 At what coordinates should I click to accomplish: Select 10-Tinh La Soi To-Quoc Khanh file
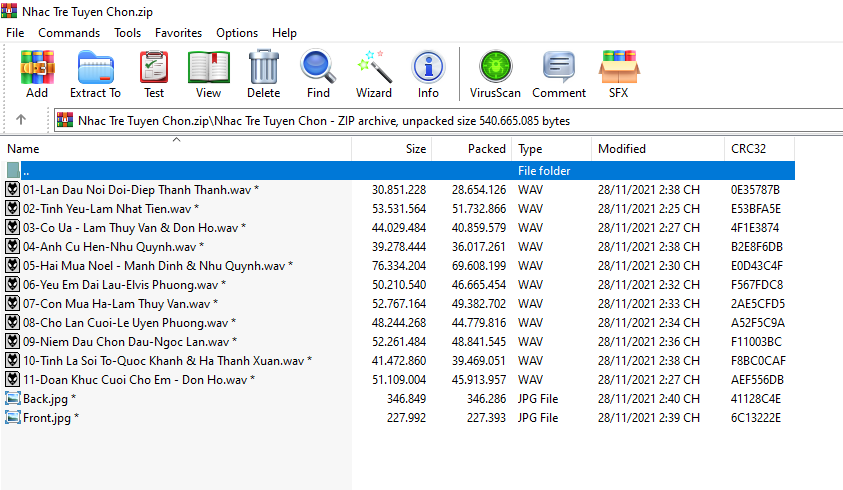click(163, 360)
